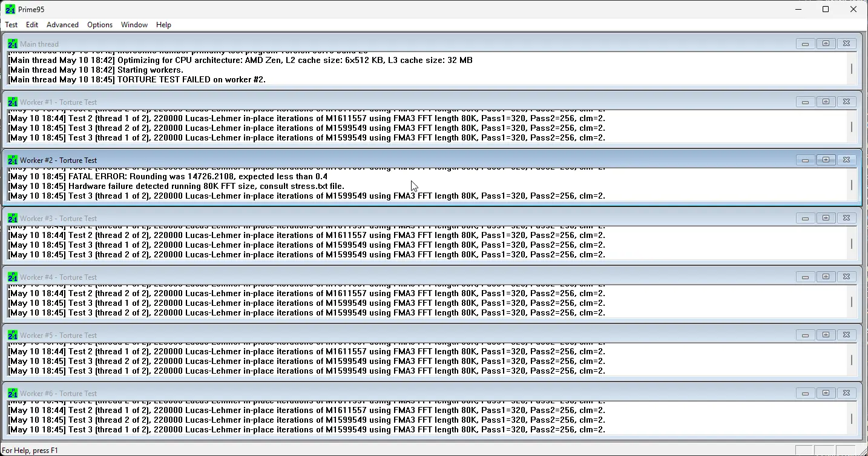Activate the Worker #3 - Torture Test title

58,219
